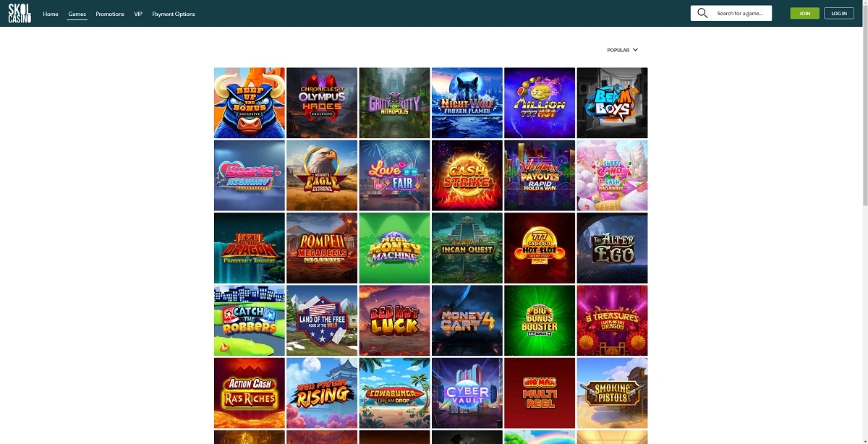Open the Smoking Pistols game

click(613, 392)
